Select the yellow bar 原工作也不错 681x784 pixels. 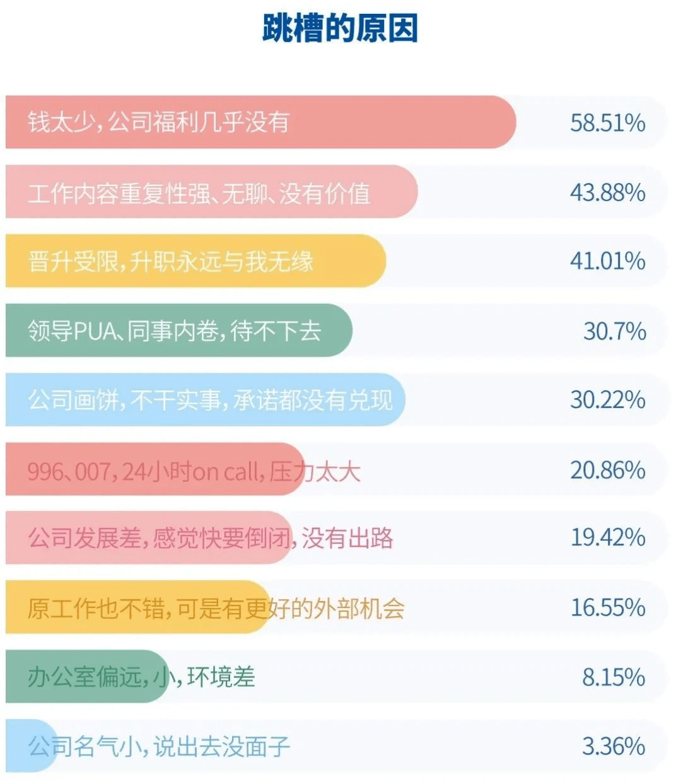coord(138,607)
